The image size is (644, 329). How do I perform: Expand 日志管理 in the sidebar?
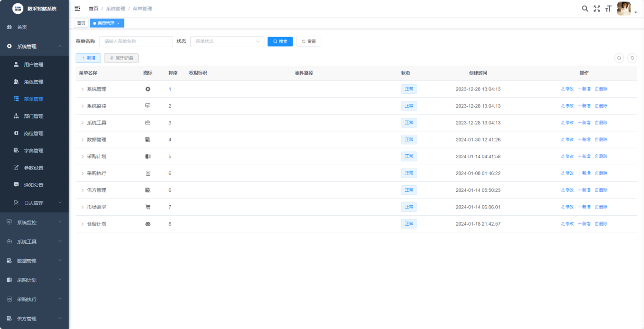coord(34,203)
